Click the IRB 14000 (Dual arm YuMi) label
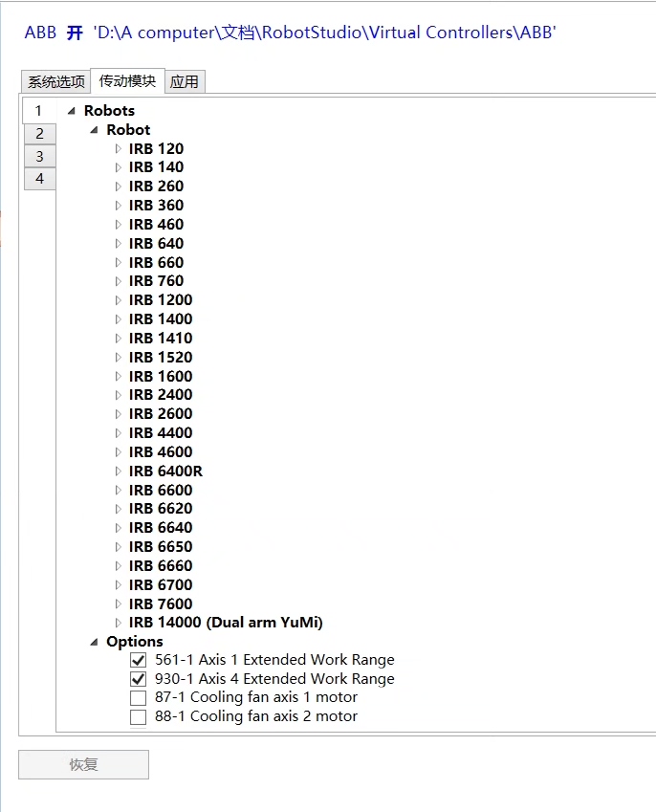 [226, 622]
